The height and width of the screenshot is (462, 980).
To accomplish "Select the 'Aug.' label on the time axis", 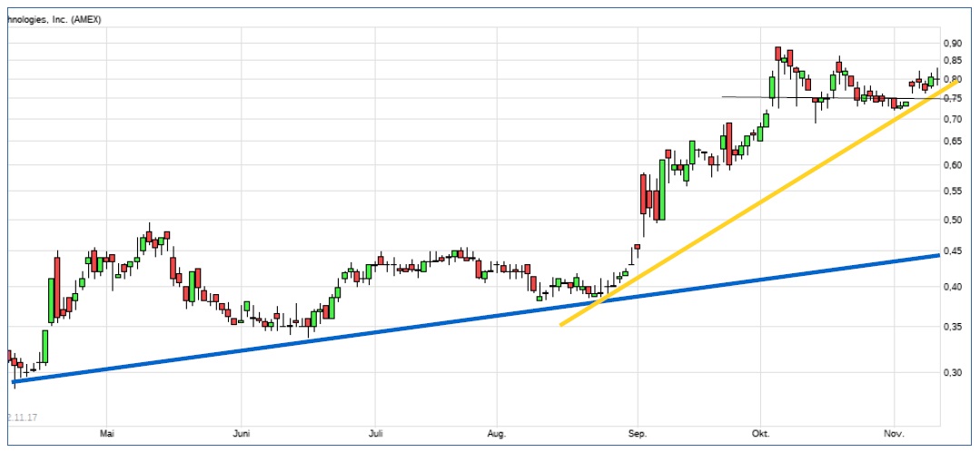I will [496, 434].
